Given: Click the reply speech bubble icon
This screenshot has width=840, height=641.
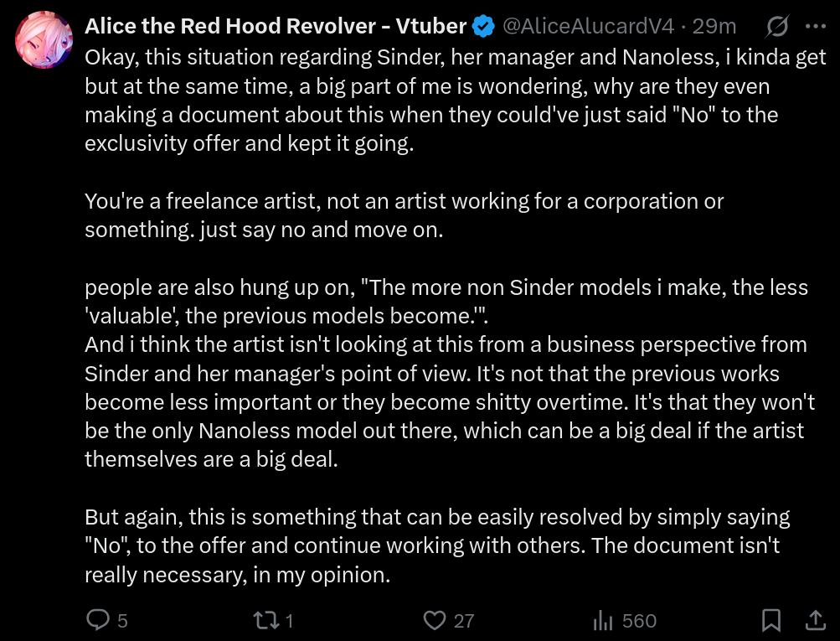Looking at the screenshot, I should tap(99, 620).
